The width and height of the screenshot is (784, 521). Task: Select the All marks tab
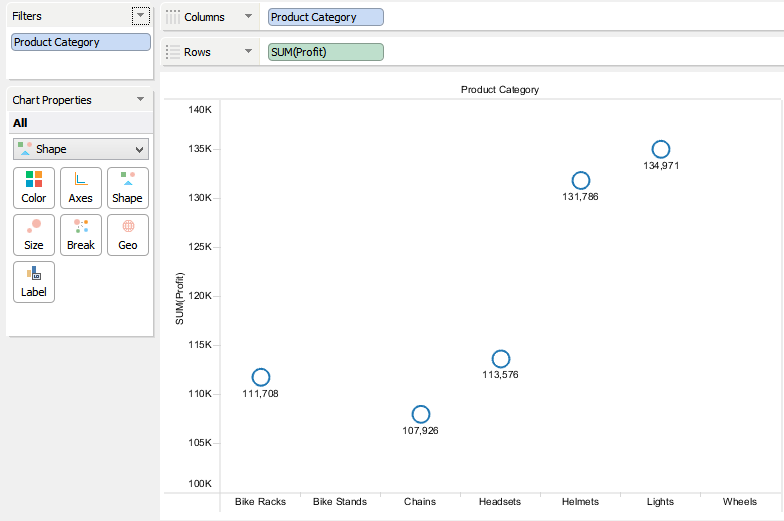[20, 123]
